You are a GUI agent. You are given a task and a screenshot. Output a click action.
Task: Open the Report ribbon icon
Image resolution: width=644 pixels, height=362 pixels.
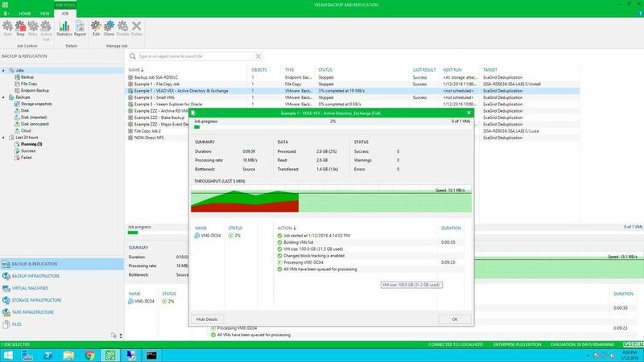[x=80, y=29]
